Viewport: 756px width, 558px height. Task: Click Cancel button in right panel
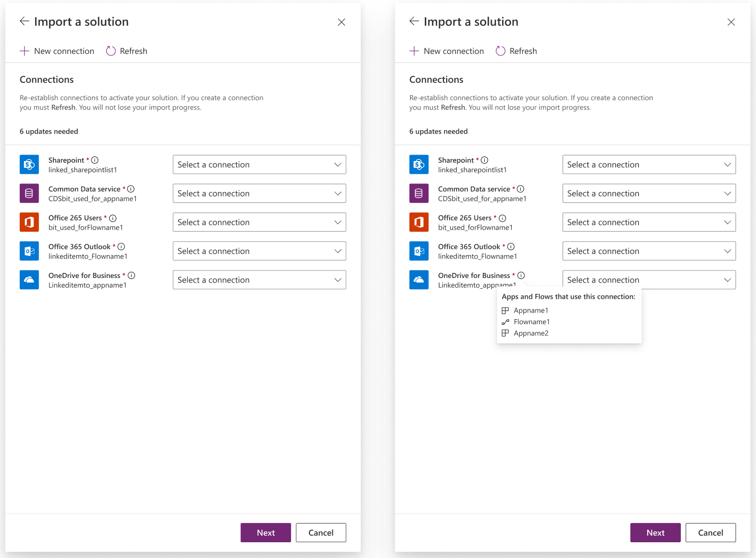pyautogui.click(x=711, y=533)
